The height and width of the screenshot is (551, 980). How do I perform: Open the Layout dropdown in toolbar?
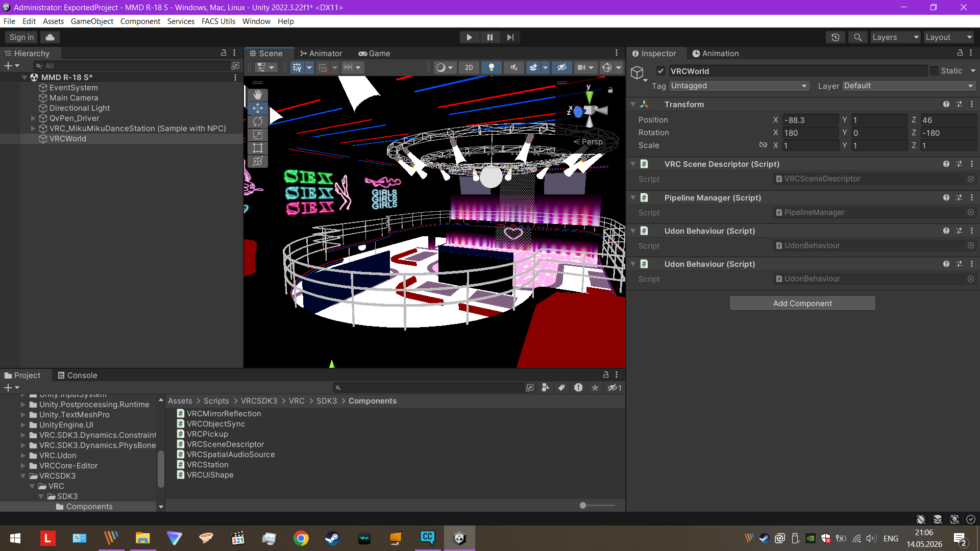(949, 37)
